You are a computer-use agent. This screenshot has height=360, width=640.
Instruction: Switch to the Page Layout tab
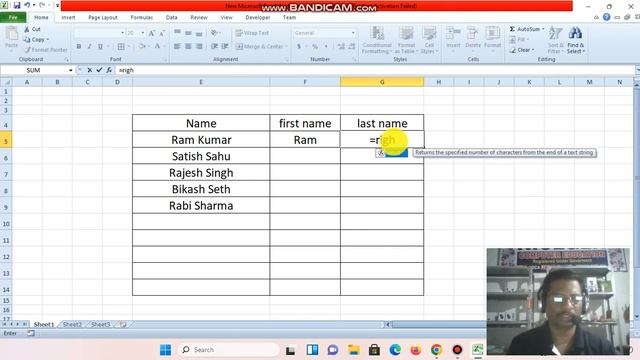tap(103, 18)
